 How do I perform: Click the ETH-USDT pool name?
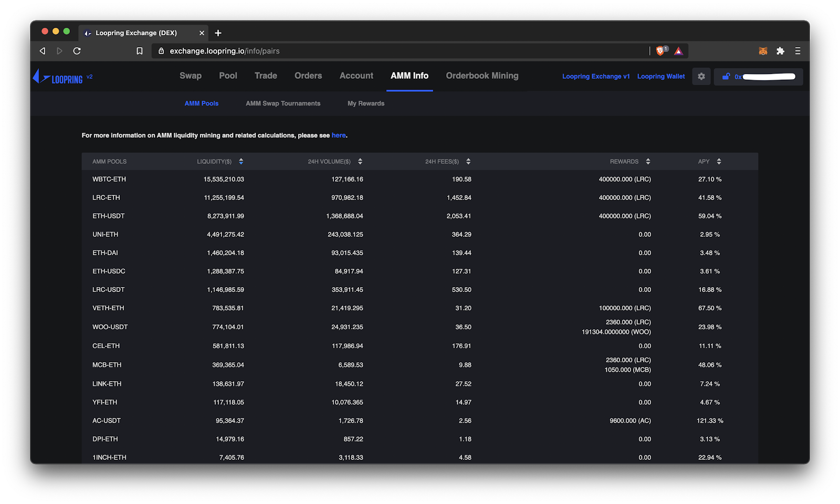pos(109,216)
